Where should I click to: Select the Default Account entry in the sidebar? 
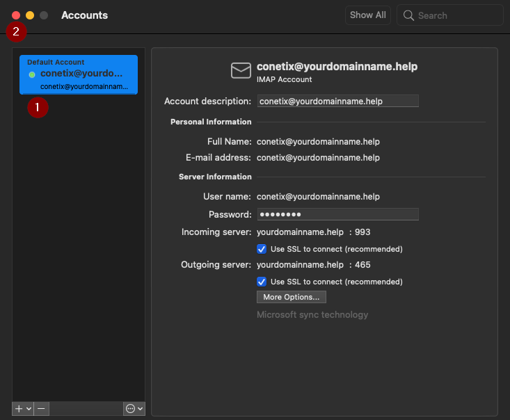pyautogui.click(x=79, y=75)
